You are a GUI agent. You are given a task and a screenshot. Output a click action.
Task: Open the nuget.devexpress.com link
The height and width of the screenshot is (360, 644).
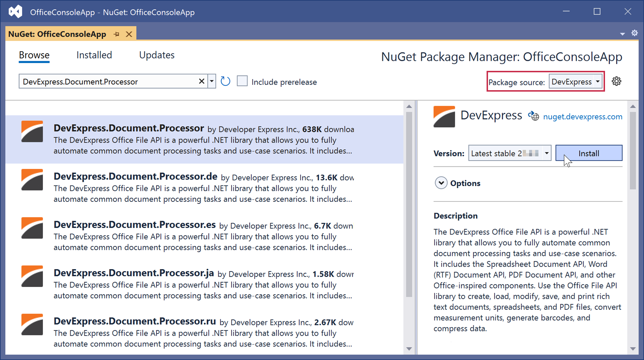pyautogui.click(x=582, y=117)
